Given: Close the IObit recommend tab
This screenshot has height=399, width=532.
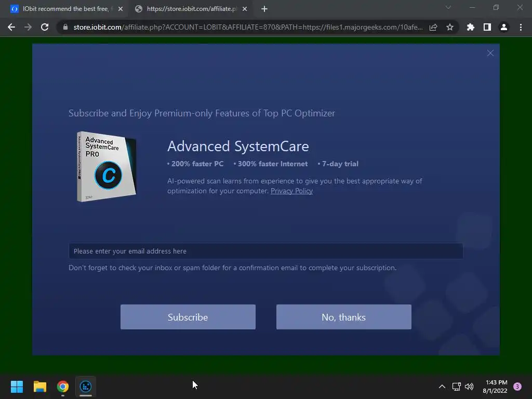Looking at the screenshot, I should (121, 9).
